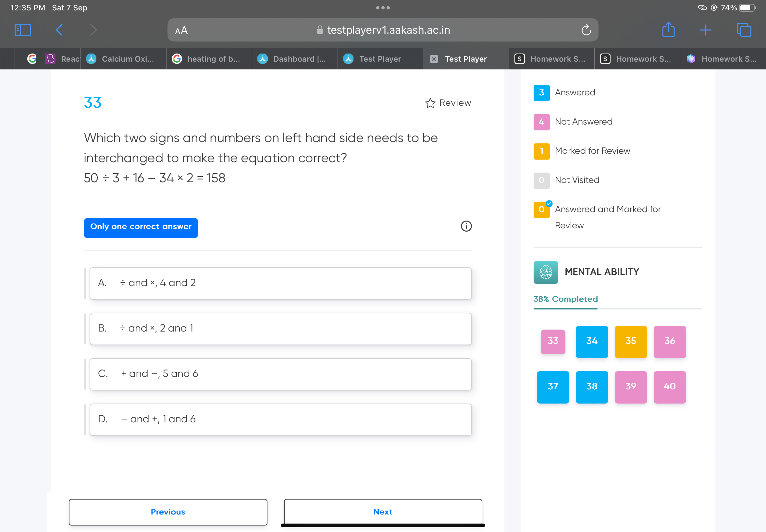Open the AA reader text settings
Screen dimensions: 766x532
point(181,30)
